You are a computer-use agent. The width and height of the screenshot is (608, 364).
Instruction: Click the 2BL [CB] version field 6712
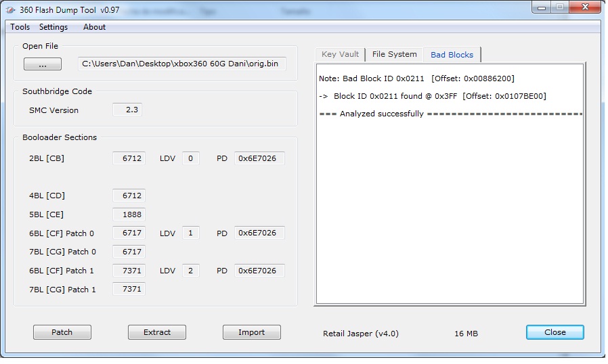click(129, 158)
